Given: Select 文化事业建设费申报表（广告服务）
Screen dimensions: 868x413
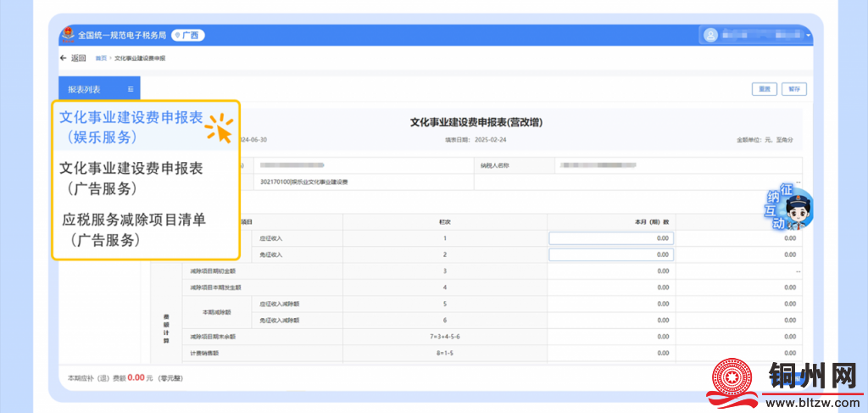Looking at the screenshot, I should (131, 177).
